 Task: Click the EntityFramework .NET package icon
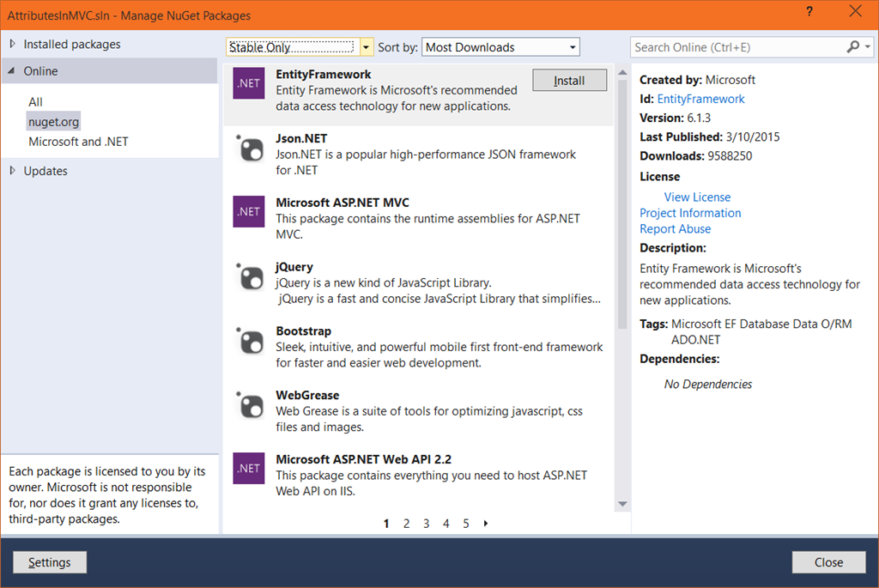coord(248,83)
